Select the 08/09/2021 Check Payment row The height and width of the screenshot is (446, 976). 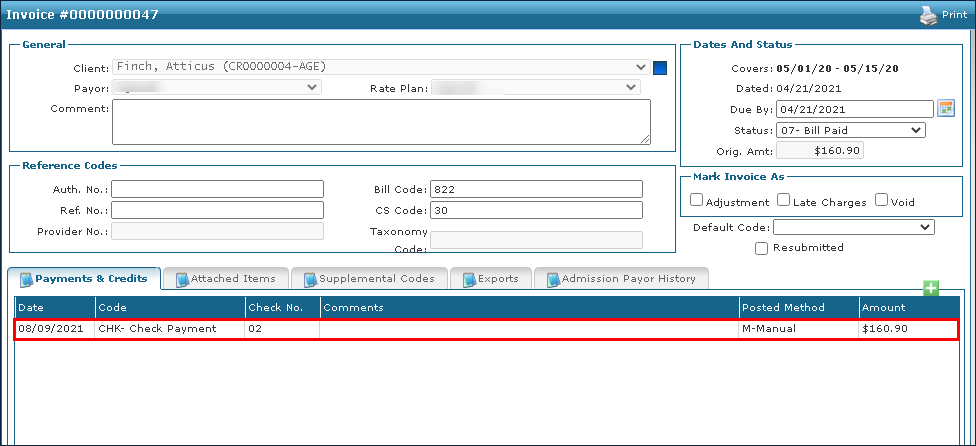point(485,329)
